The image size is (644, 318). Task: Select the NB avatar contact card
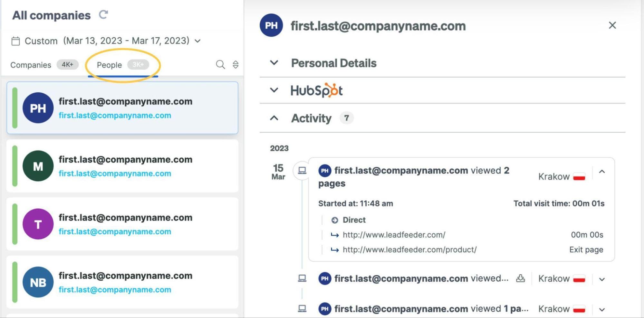122,282
